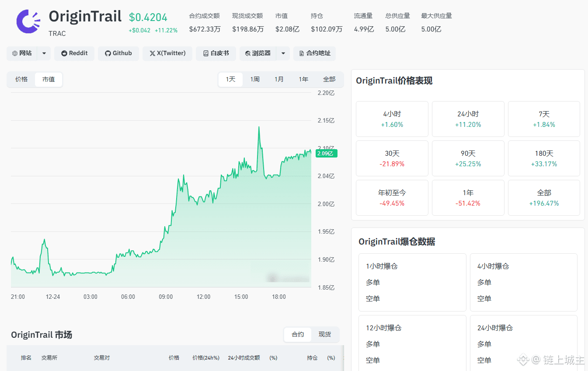588x371 pixels.
Task: Click the +11.22% change text
Action: (166, 30)
